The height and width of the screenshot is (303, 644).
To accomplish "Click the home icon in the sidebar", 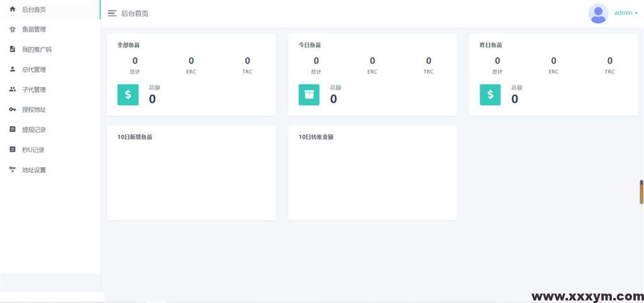I will 12,9.
